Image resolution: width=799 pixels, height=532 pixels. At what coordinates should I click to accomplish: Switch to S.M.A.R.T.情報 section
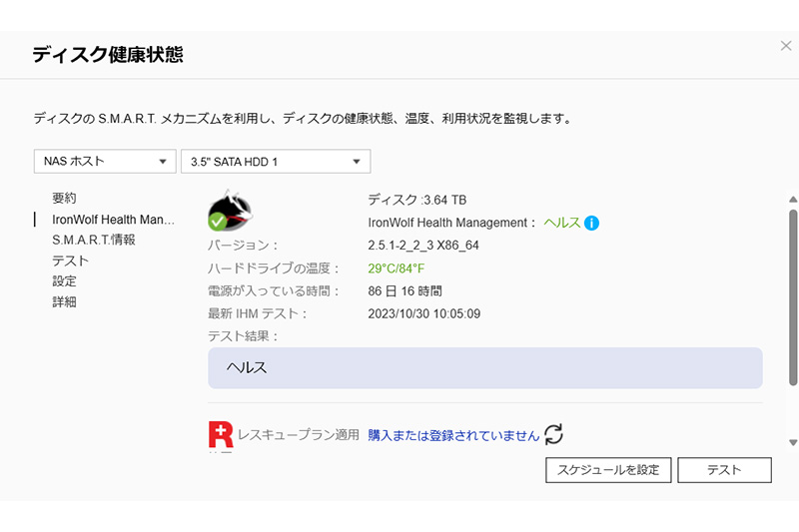94,240
